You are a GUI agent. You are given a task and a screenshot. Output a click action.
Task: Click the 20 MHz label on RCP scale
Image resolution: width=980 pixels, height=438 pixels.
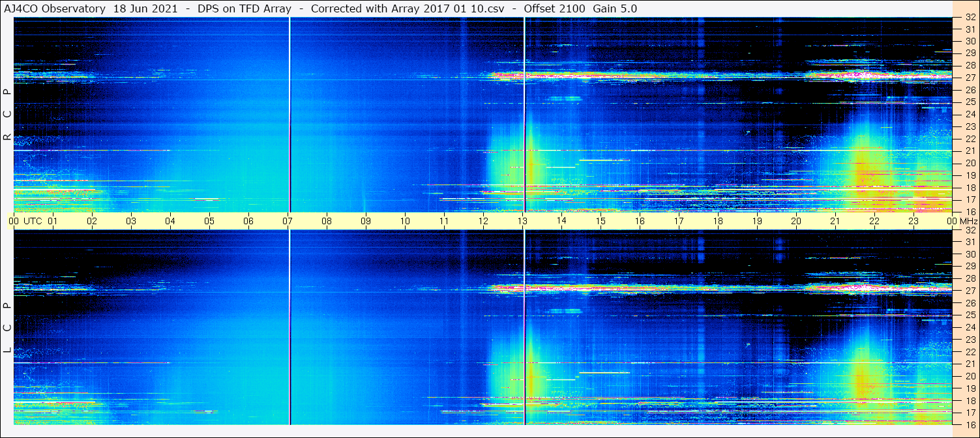[970, 163]
